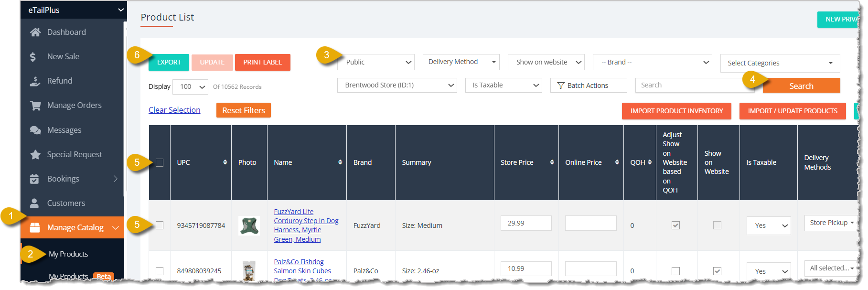Sort by Store Price using the arrows
This screenshot has width=868, height=290.
point(552,162)
